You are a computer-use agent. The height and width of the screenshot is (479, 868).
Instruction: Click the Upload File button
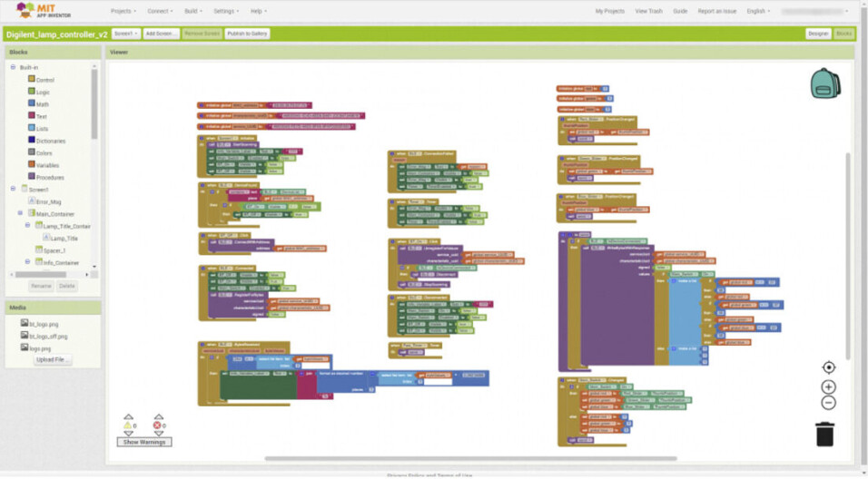(x=53, y=360)
